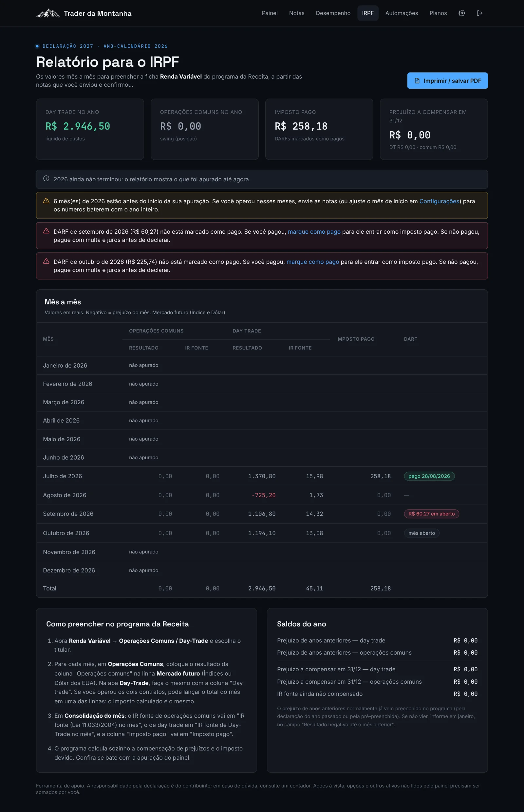Click the R$ 60,27 em aberto badge
Image resolution: width=524 pixels, height=812 pixels.
[431, 514]
